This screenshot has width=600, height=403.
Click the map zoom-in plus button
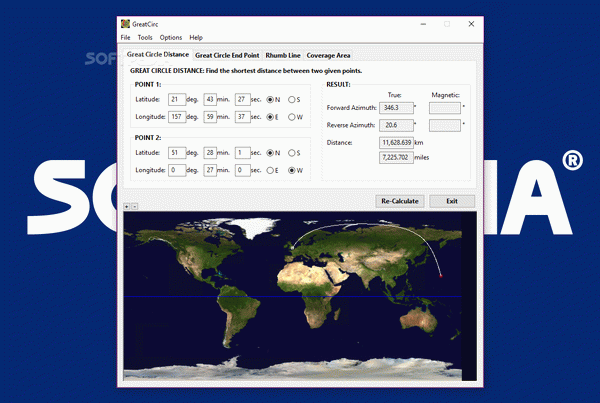[x=126, y=206]
